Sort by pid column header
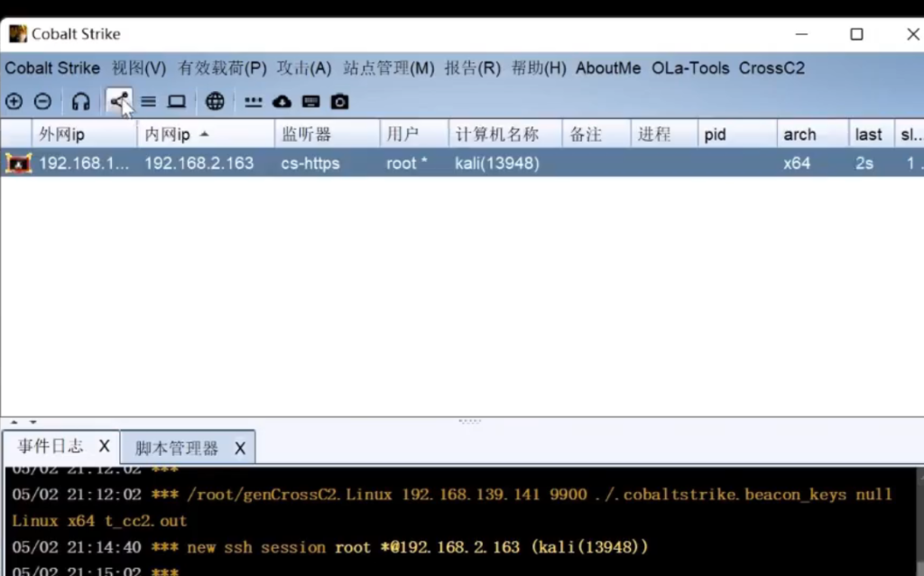 pyautogui.click(x=737, y=135)
